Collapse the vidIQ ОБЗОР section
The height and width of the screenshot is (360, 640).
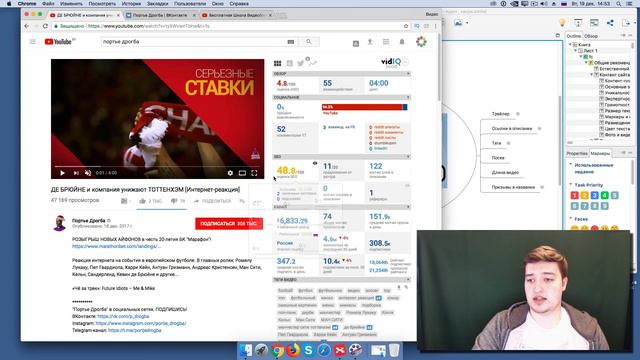coord(408,74)
